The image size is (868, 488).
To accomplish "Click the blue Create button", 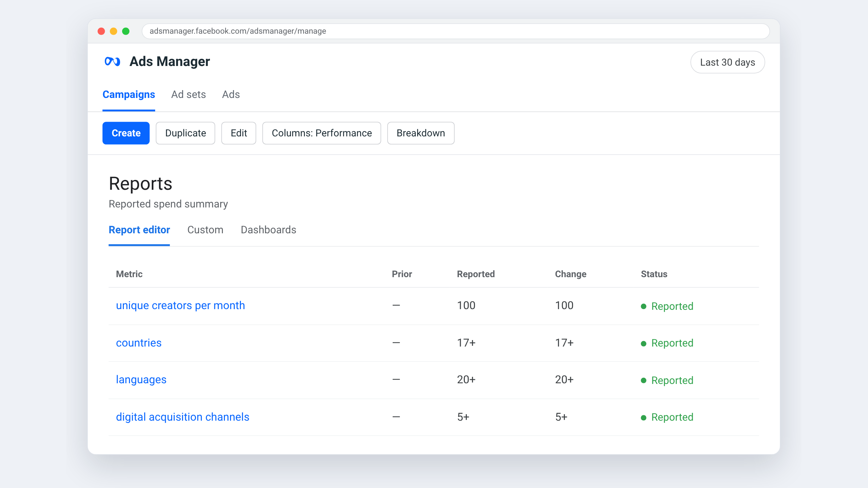I will point(126,133).
